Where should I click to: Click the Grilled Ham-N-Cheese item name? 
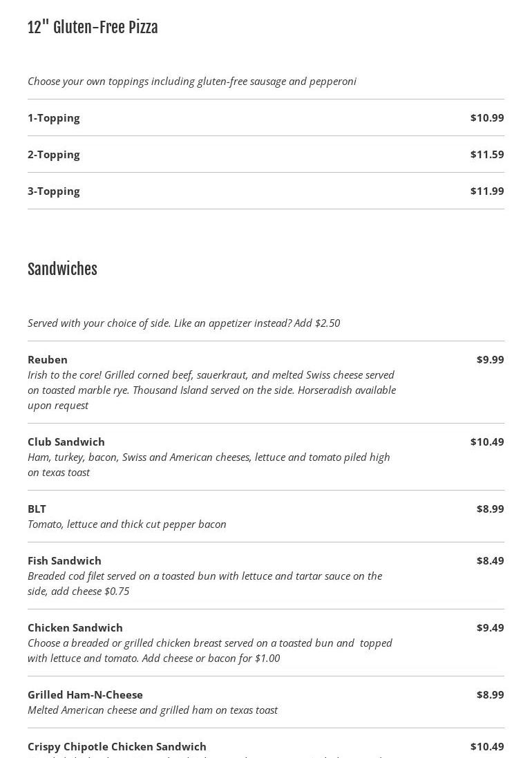[x=85, y=695]
